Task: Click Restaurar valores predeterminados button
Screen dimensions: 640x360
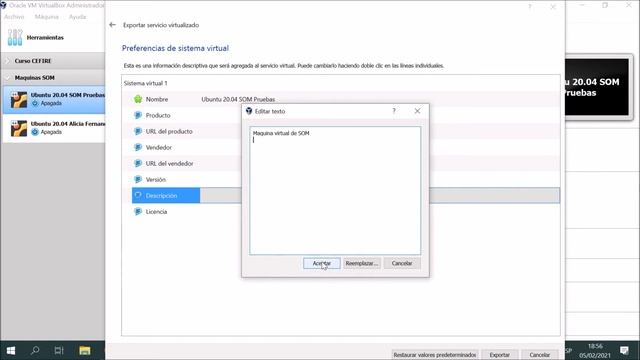Action: 435,355
